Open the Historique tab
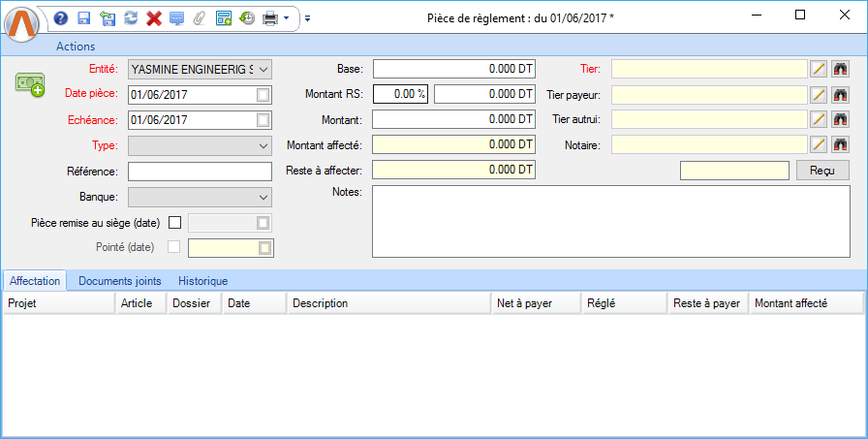868x439 pixels. 202,281
